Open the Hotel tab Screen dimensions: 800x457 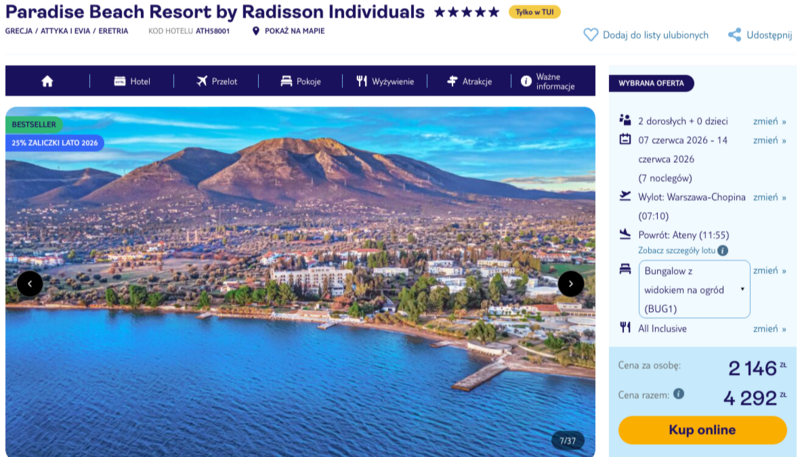132,81
